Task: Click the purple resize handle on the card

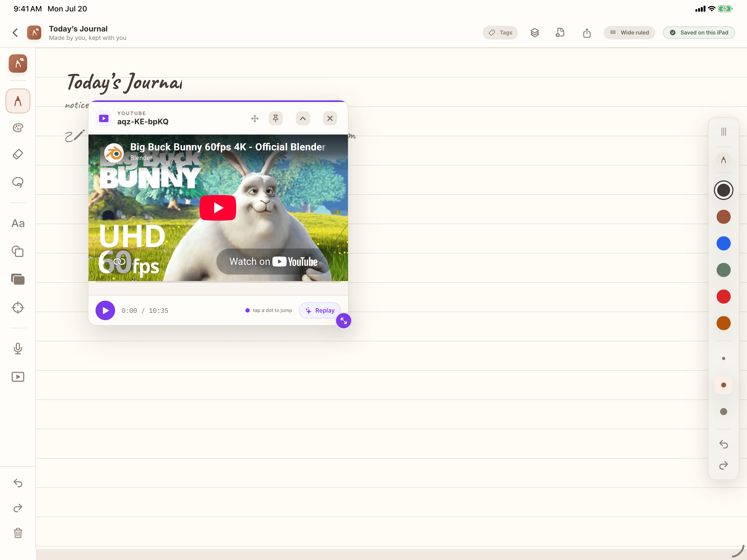Action: (x=343, y=321)
